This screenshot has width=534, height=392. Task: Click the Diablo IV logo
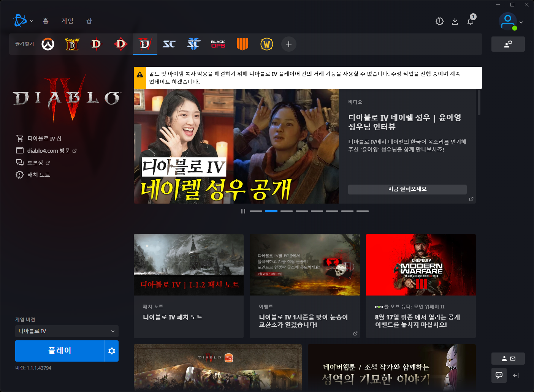click(67, 98)
